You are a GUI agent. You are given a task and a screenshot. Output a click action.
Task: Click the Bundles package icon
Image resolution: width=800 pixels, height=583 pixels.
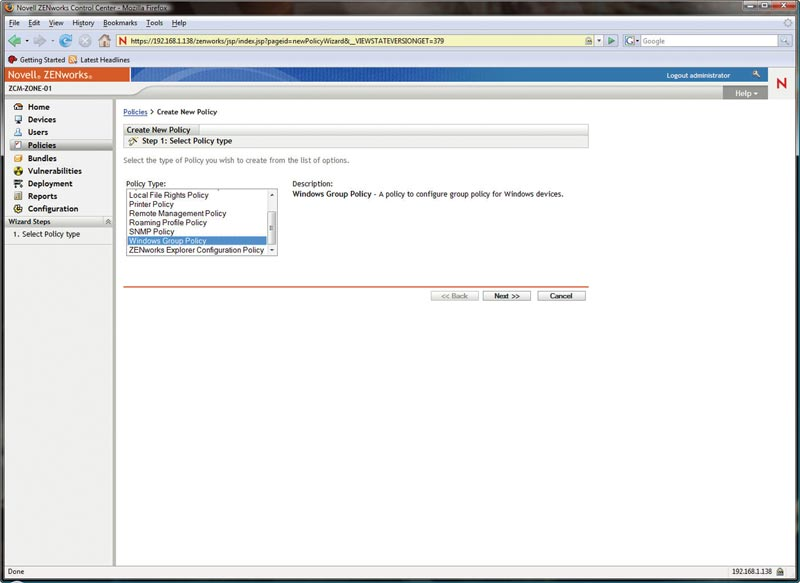tap(18, 158)
